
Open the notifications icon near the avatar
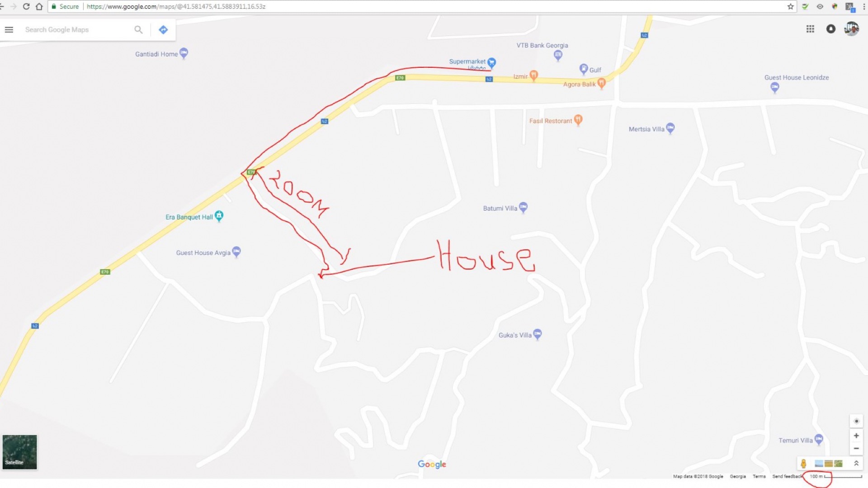831,29
